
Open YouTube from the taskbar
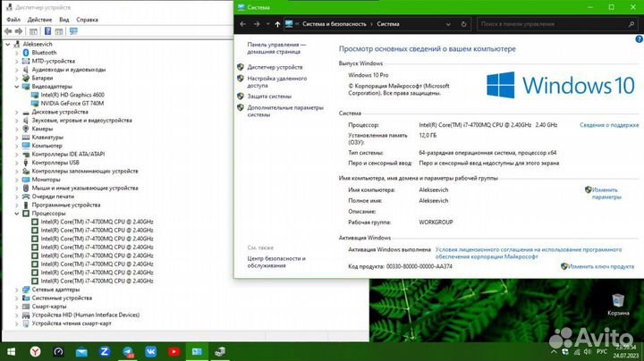pos(174,351)
